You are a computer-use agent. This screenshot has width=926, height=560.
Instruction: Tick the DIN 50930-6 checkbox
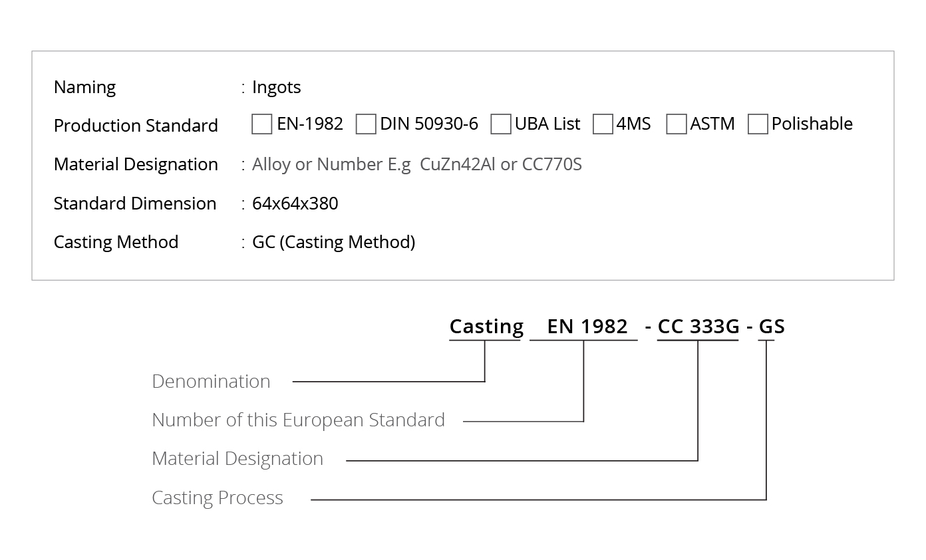[366, 124]
